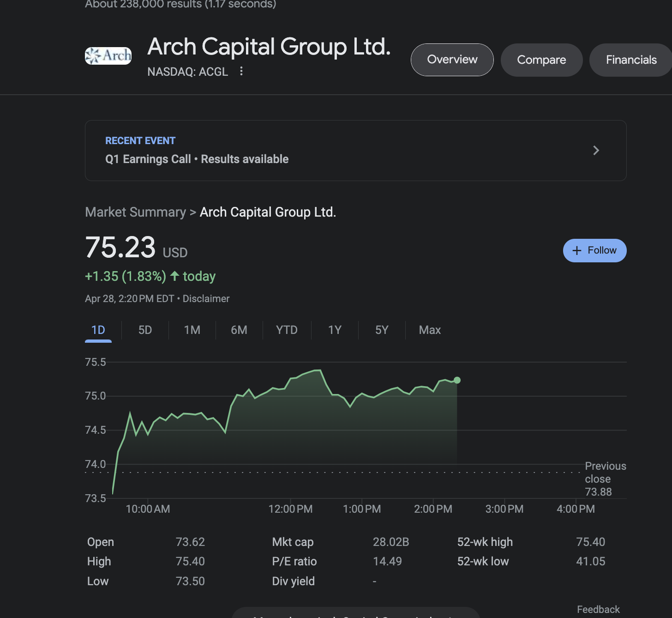Select the 5D chart range
This screenshot has height=618, width=672.
[x=145, y=330]
